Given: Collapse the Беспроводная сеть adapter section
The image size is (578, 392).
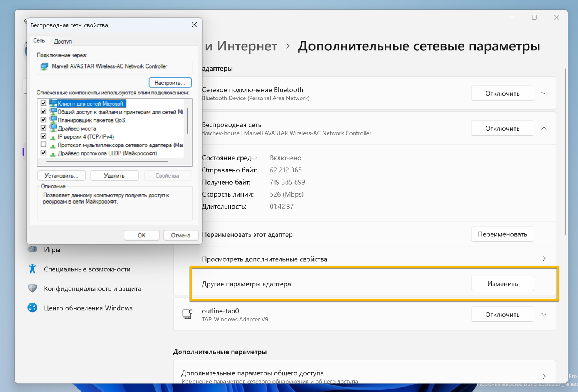Looking at the screenshot, I should tap(544, 128).
